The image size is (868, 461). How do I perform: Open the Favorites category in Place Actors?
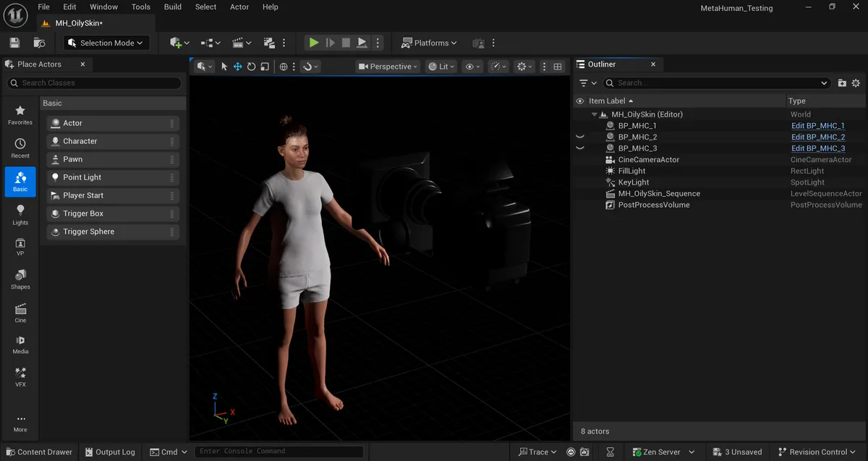tap(20, 114)
